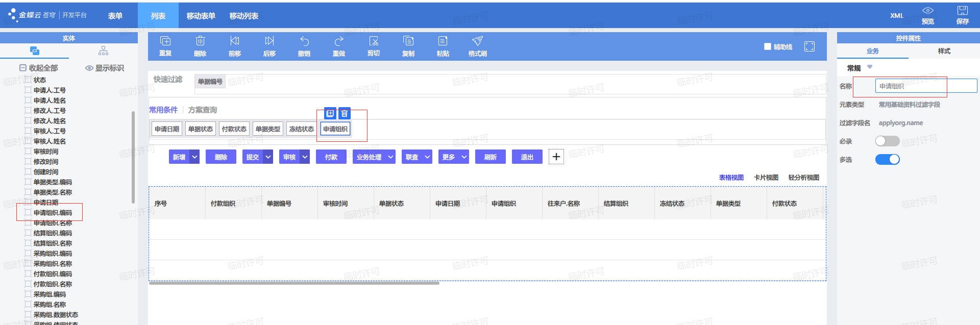
Task: Click the 重做 (redo) toolbar icon
Action: pos(339,41)
